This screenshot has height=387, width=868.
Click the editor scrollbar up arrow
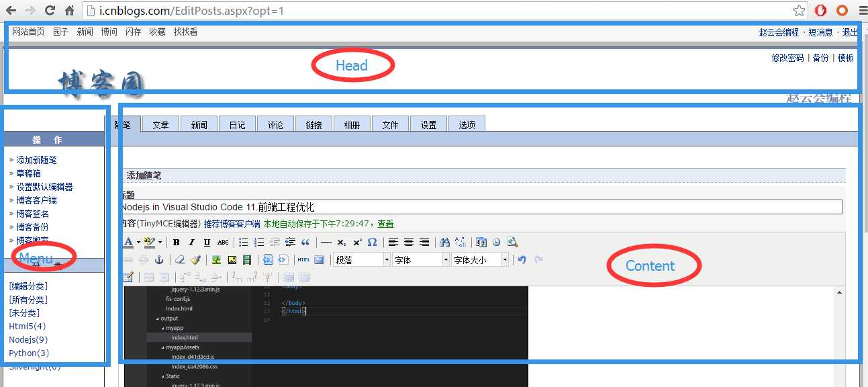(x=839, y=292)
